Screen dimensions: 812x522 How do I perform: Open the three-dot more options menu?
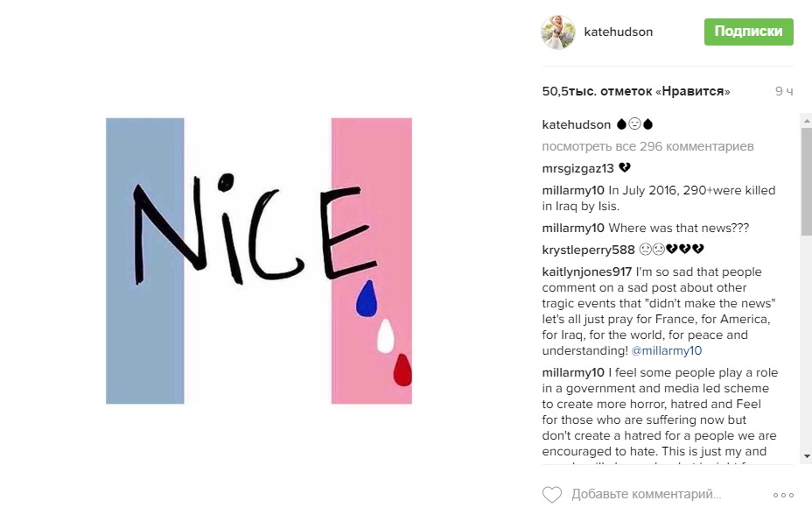click(783, 495)
